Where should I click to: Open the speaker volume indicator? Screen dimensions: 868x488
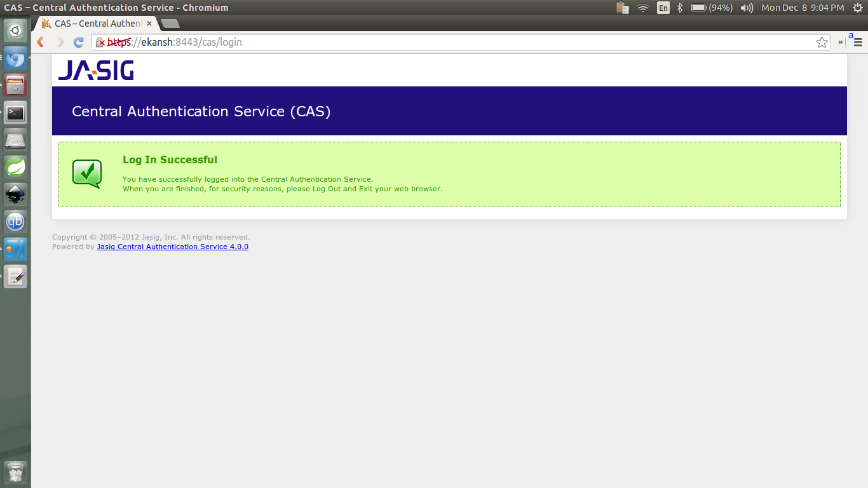tap(746, 8)
